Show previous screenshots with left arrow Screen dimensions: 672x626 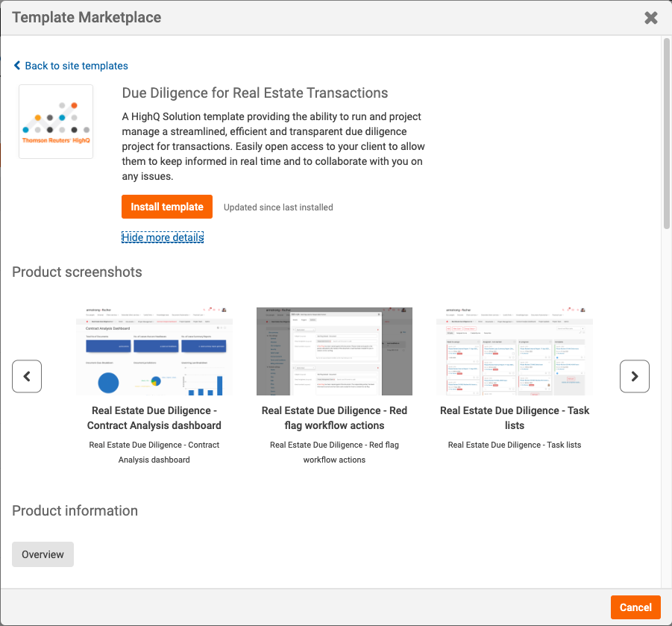(27, 377)
